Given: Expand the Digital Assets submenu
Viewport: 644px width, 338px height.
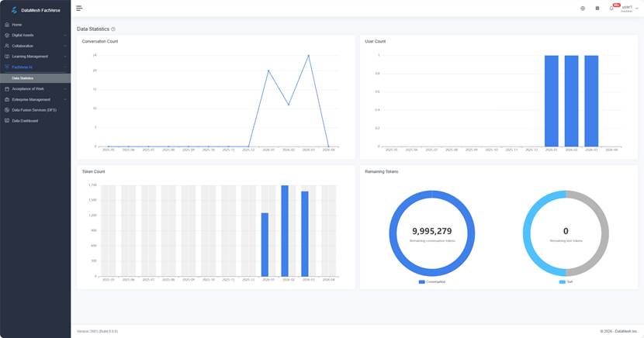Looking at the screenshot, I should click(x=65, y=36).
